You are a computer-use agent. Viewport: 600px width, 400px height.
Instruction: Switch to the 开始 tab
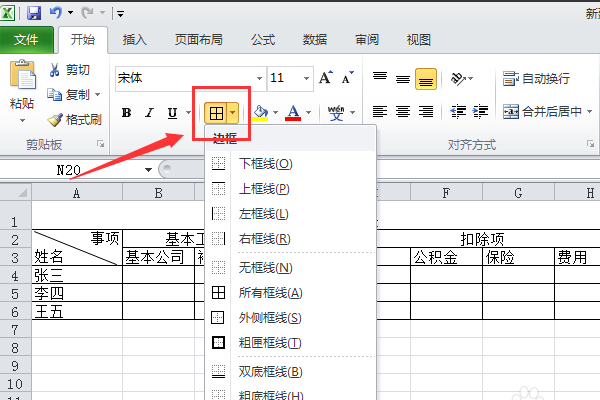click(83, 39)
